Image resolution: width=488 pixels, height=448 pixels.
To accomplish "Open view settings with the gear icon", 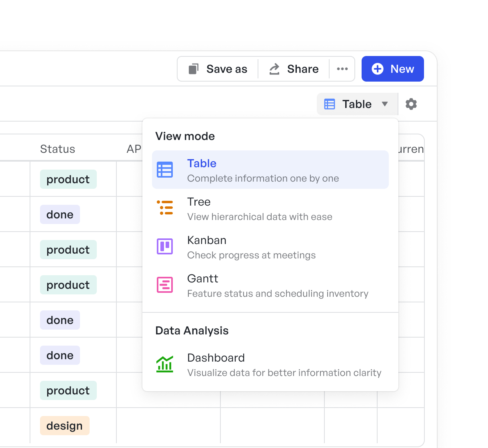I will point(411,104).
